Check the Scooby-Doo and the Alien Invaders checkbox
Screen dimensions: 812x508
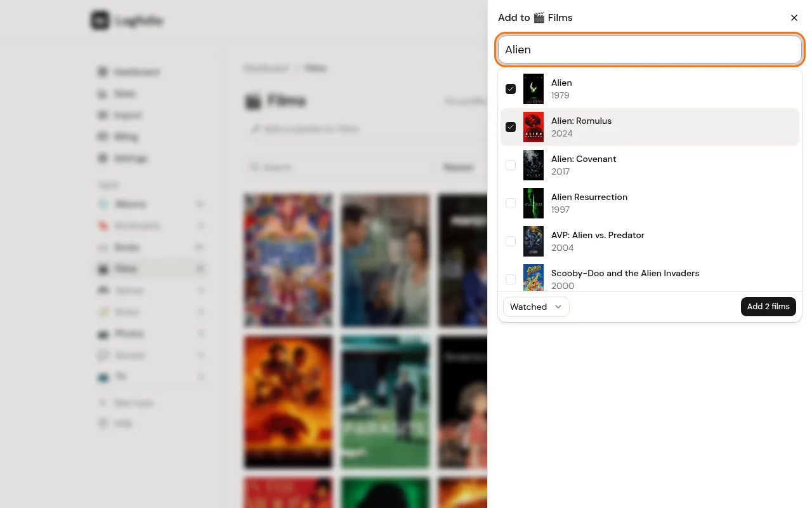click(x=511, y=279)
